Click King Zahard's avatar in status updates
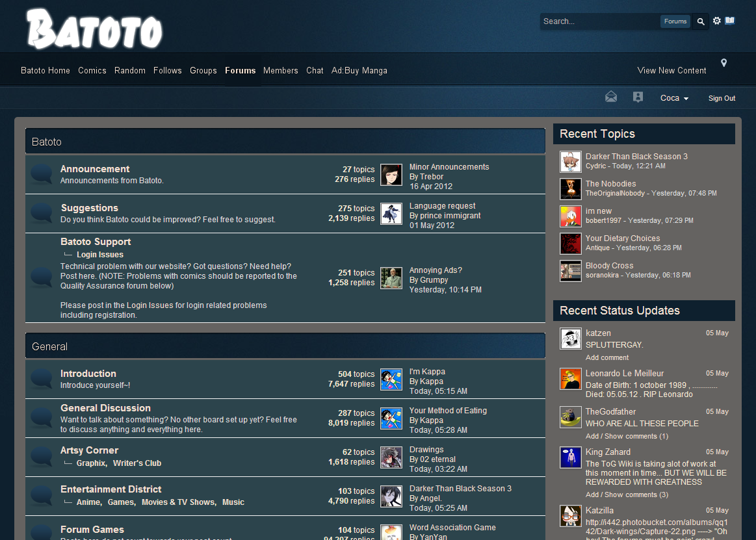Image resolution: width=756 pixels, height=540 pixels. [x=570, y=457]
